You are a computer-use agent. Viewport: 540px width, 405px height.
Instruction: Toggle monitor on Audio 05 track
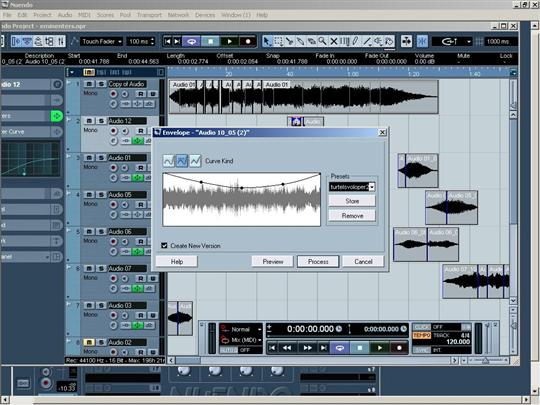click(x=124, y=205)
